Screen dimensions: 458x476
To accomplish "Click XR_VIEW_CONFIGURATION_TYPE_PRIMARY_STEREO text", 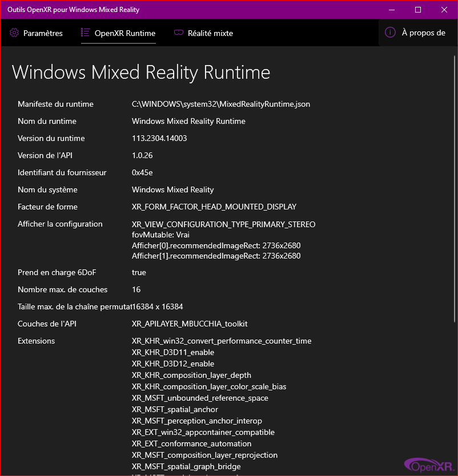I will [223, 224].
